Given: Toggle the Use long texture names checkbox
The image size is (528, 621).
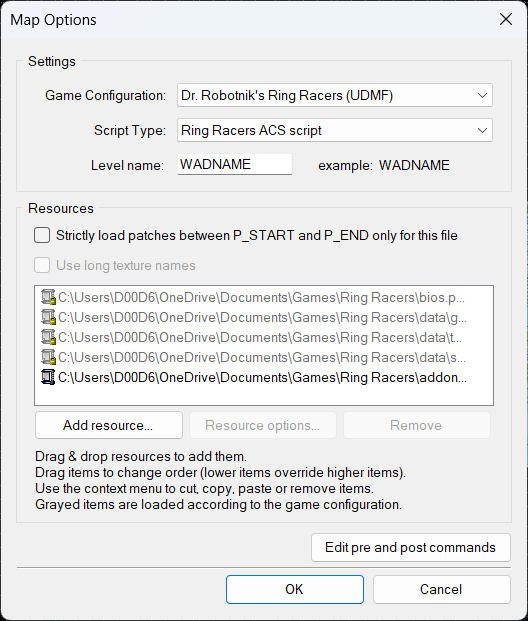Looking at the screenshot, I should (42, 265).
